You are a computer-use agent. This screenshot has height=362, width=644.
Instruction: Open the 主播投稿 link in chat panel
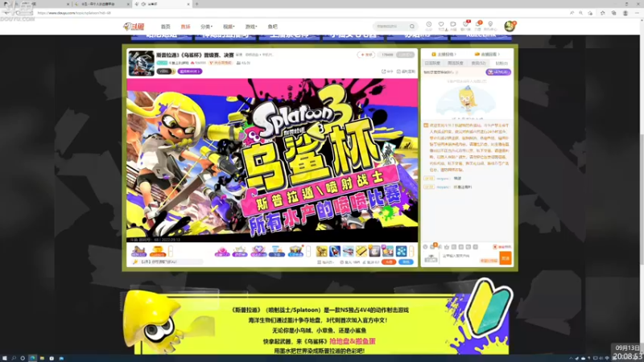(x=444, y=54)
